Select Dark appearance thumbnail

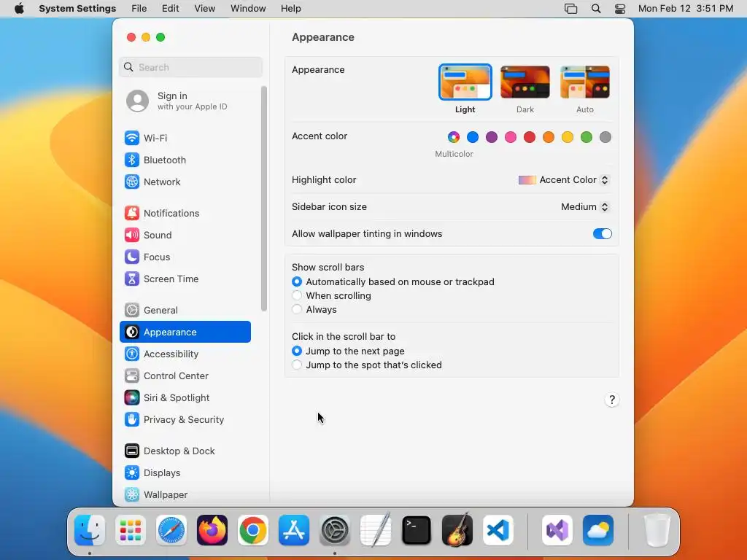[x=525, y=82]
